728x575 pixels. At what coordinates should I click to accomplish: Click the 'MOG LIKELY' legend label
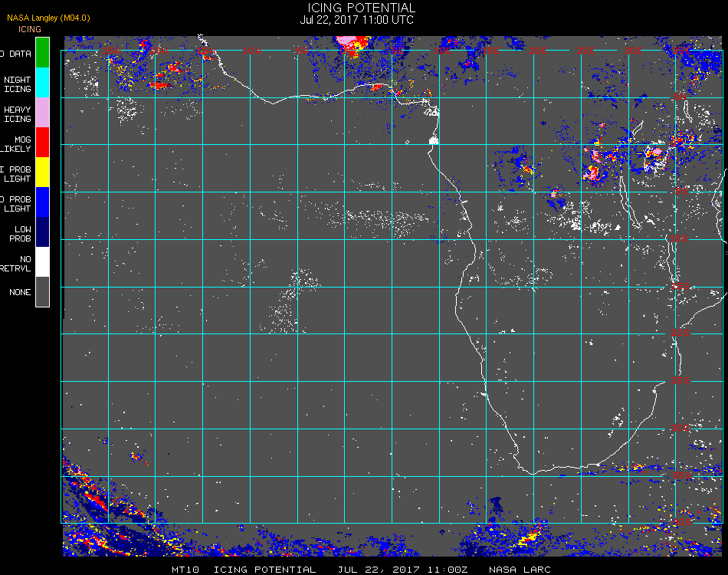click(x=16, y=144)
